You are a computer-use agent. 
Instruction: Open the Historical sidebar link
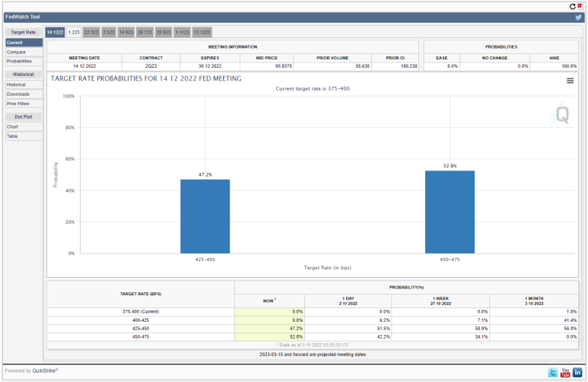coord(24,84)
